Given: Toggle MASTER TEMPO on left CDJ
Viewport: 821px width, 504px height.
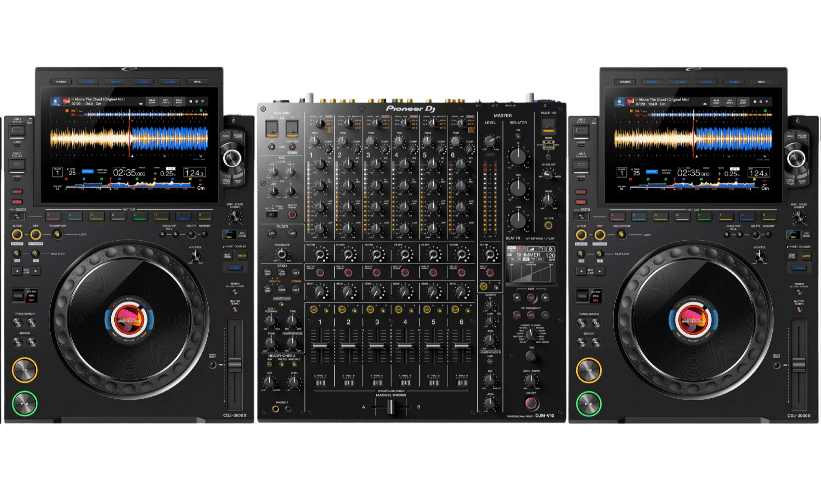Looking at the screenshot, I should click(x=235, y=309).
